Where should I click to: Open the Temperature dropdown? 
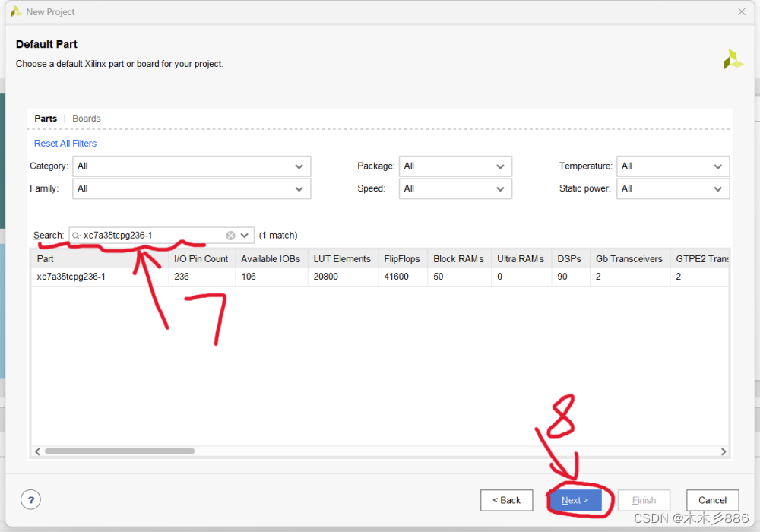coord(673,166)
